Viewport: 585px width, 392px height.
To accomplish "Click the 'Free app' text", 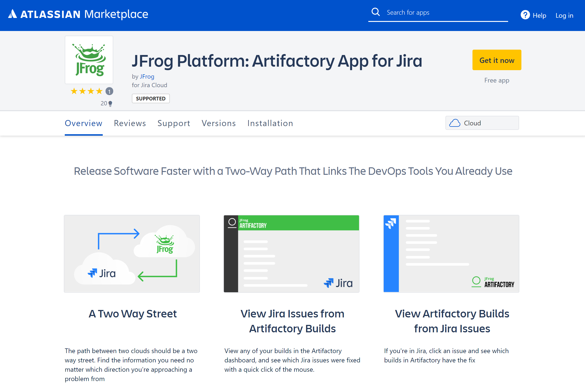I will coord(496,80).
